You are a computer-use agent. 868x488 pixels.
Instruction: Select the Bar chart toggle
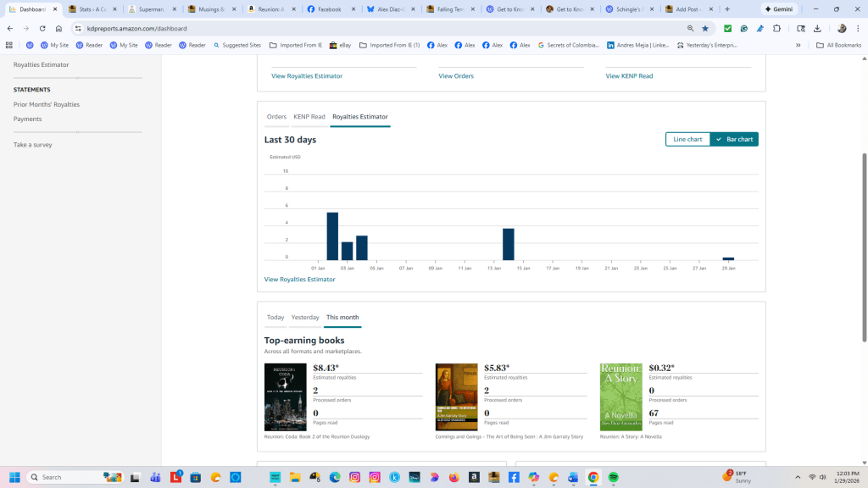(x=734, y=139)
